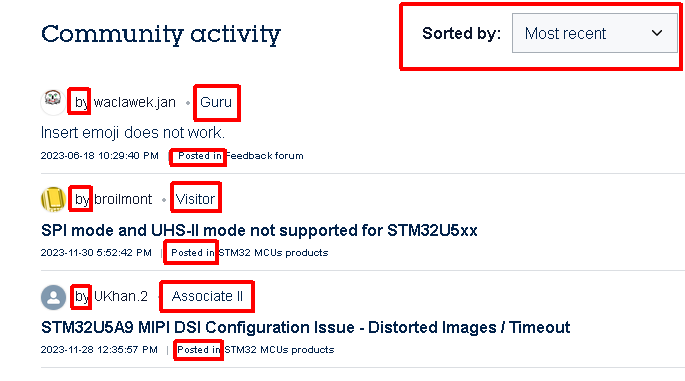Select the Guru rank label
Image resolution: width=685 pixels, height=381 pixels.
click(216, 102)
